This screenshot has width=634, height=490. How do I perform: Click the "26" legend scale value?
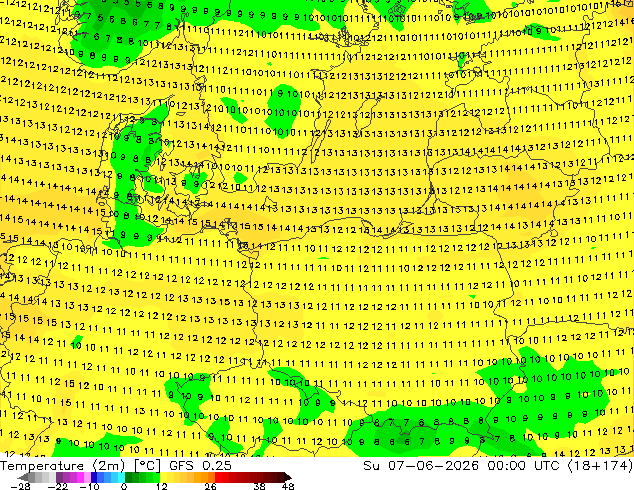point(210,486)
